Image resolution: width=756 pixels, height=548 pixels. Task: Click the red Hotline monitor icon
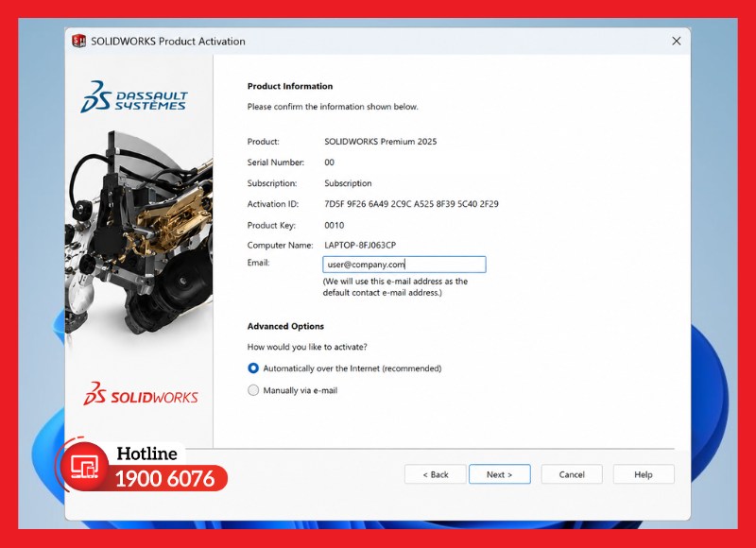click(x=84, y=467)
